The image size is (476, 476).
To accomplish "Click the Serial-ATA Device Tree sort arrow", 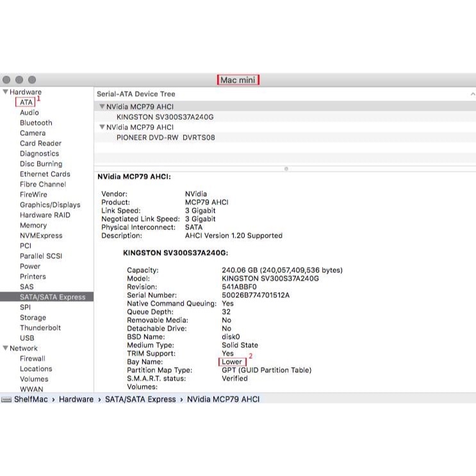I will (473, 94).
